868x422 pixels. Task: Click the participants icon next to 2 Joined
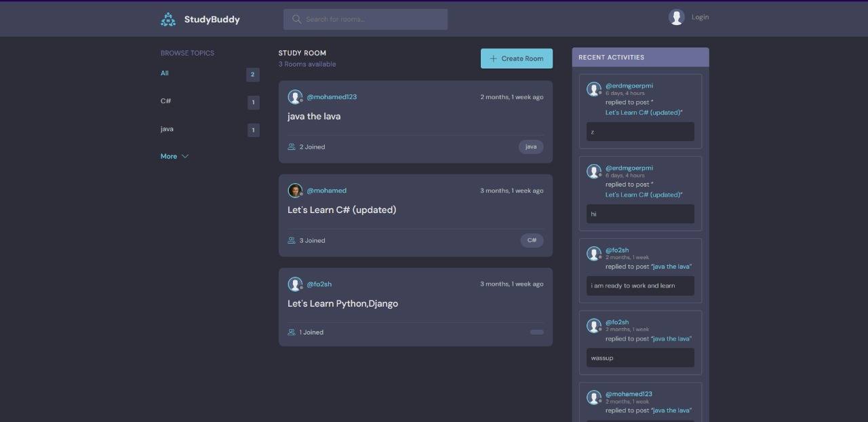(x=292, y=147)
